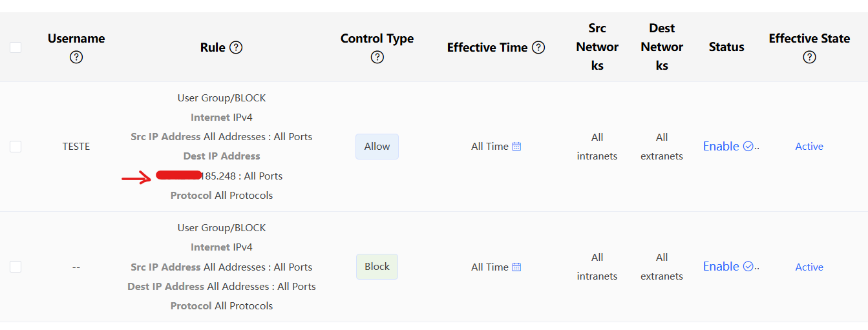
Task: Toggle the select-all header checkbox
Action: click(x=16, y=47)
